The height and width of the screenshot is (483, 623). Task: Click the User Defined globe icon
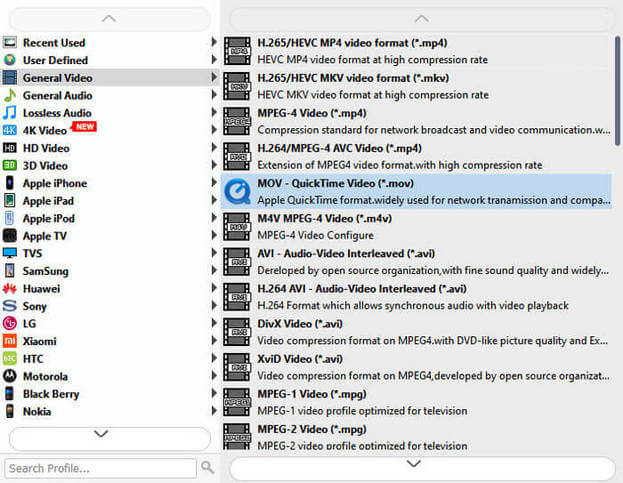click(x=10, y=60)
